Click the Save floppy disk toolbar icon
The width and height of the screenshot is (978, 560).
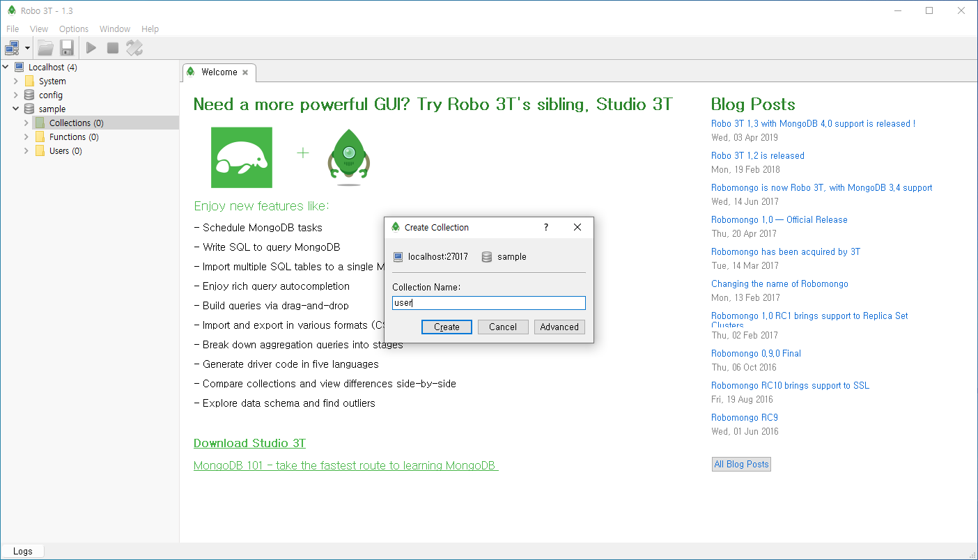point(67,48)
